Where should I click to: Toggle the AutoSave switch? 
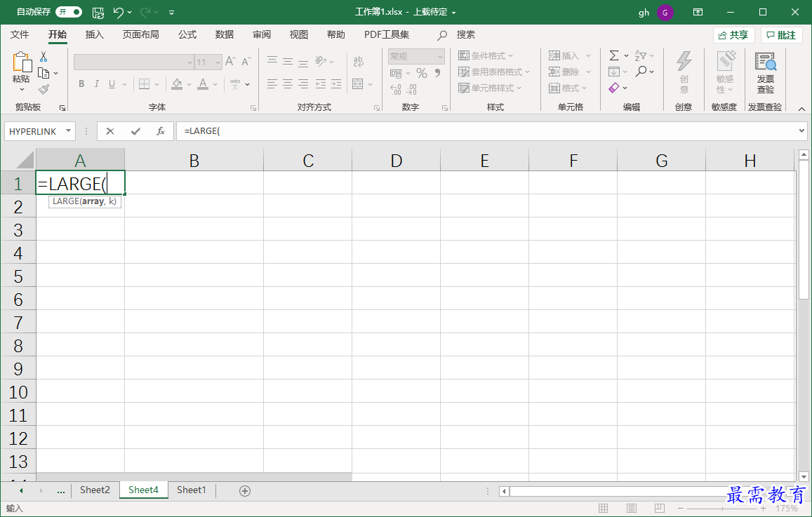tap(68, 12)
